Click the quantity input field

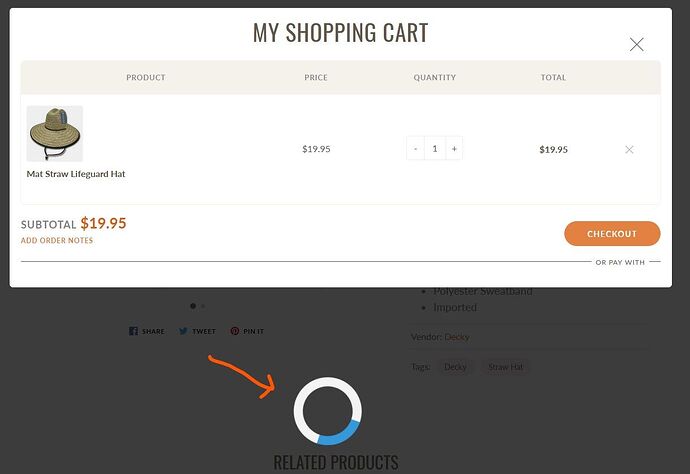pyautogui.click(x=435, y=149)
